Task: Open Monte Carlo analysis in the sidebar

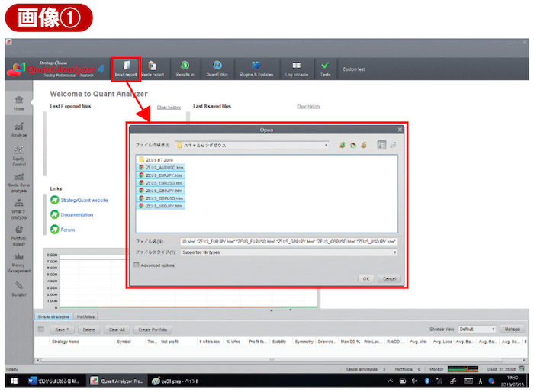Action: (19, 183)
